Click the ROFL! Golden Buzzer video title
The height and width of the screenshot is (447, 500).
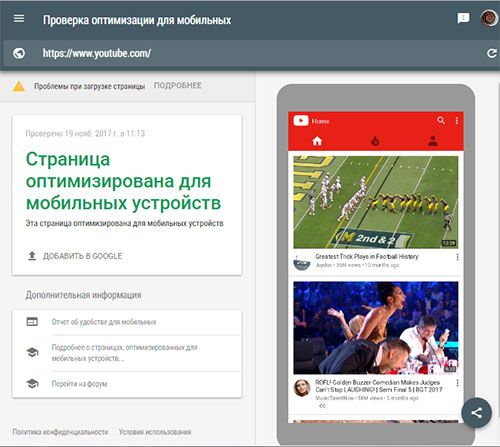379,386
